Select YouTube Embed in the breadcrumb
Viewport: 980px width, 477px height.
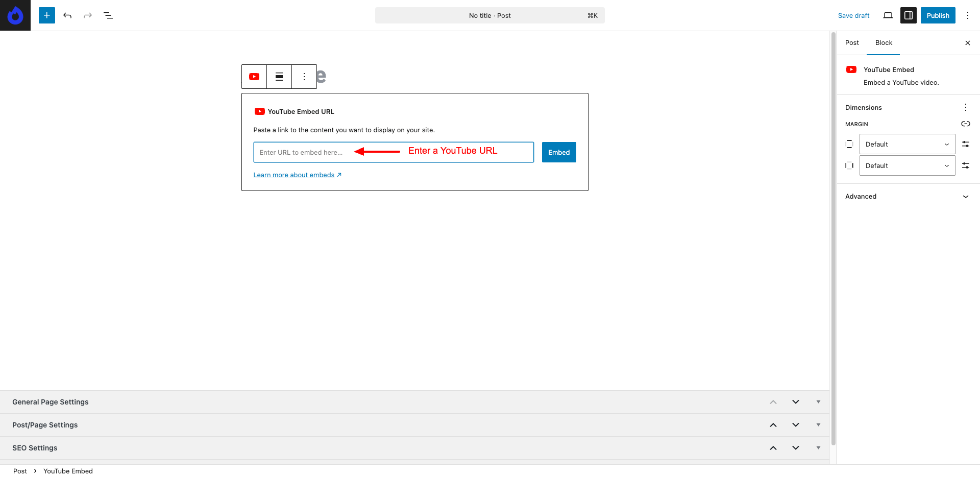click(x=68, y=471)
